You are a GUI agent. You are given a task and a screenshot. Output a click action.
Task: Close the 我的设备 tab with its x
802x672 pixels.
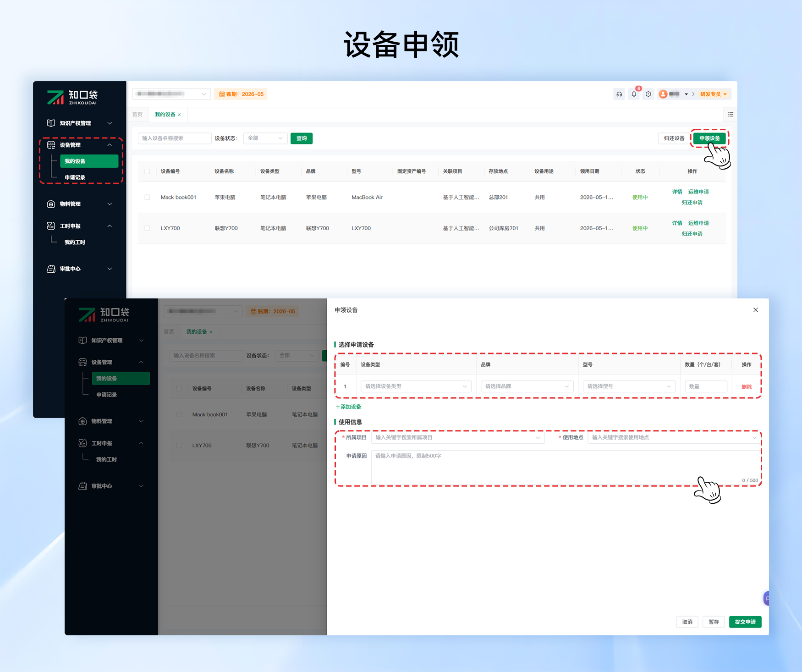coord(179,115)
